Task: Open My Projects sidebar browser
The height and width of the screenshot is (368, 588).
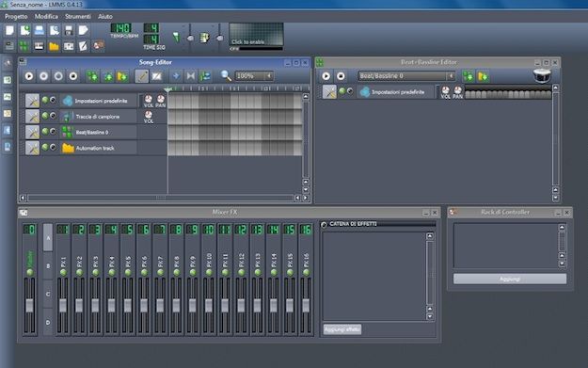Action: tap(8, 80)
